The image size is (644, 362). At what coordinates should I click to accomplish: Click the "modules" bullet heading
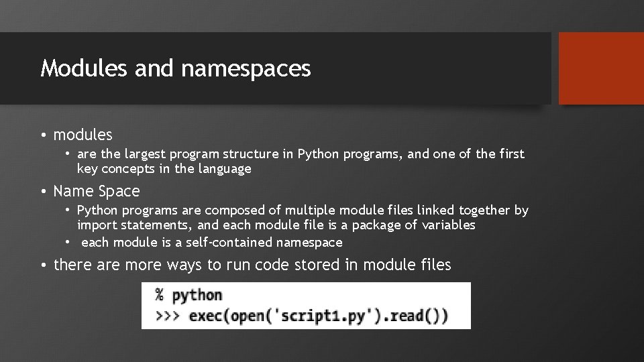83,135
